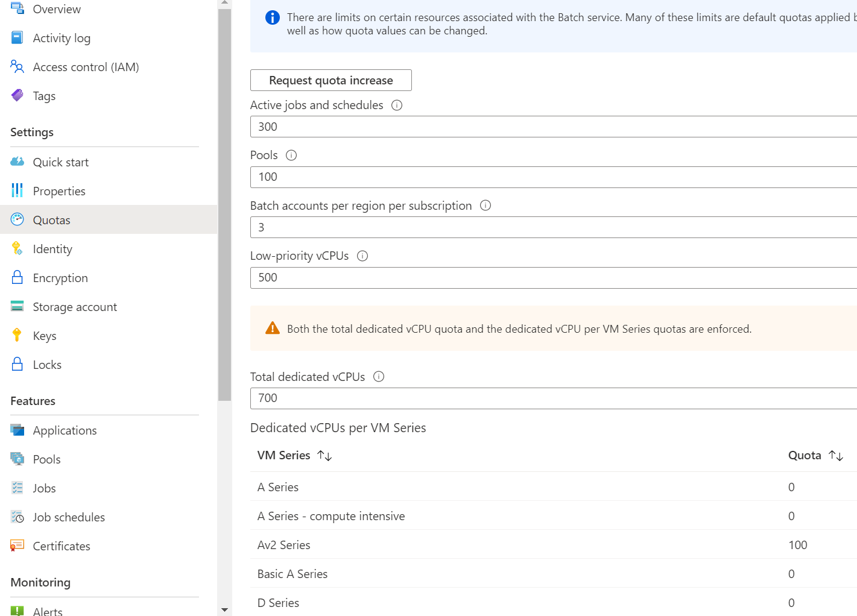Toggle sort order on the Quota column

pyautogui.click(x=836, y=455)
